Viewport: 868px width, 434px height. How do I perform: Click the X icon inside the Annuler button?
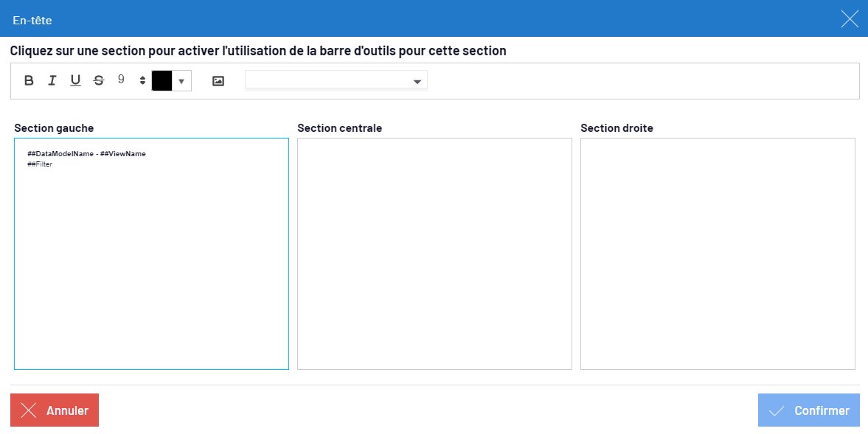[x=29, y=410]
